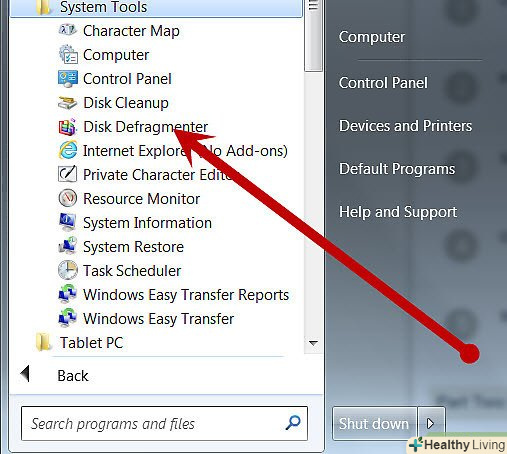507x454 pixels.
Task: Open Internet Explorer (No Add-ons) icon
Action: pos(68,151)
